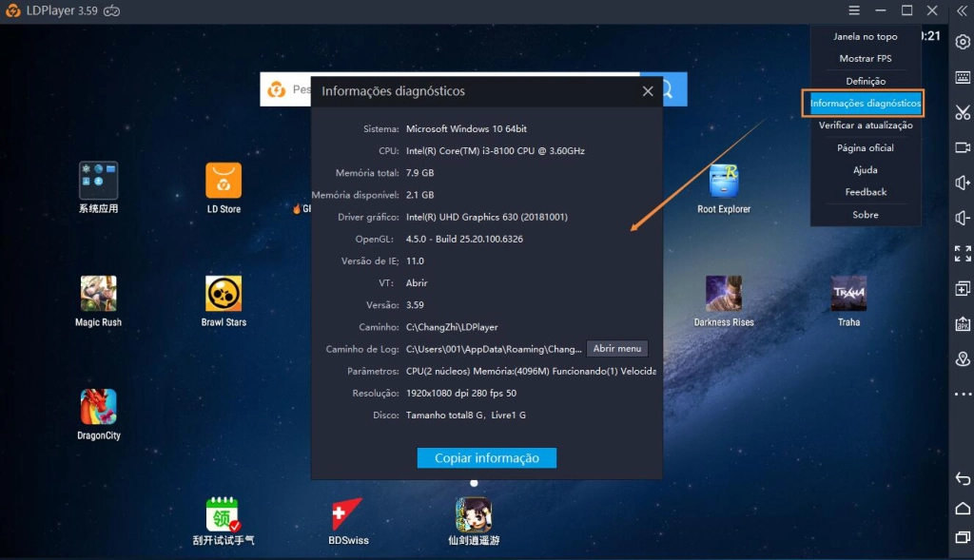974x560 pixels.
Task: Launch the 仙剑逍遥游 game icon
Action: click(x=474, y=521)
